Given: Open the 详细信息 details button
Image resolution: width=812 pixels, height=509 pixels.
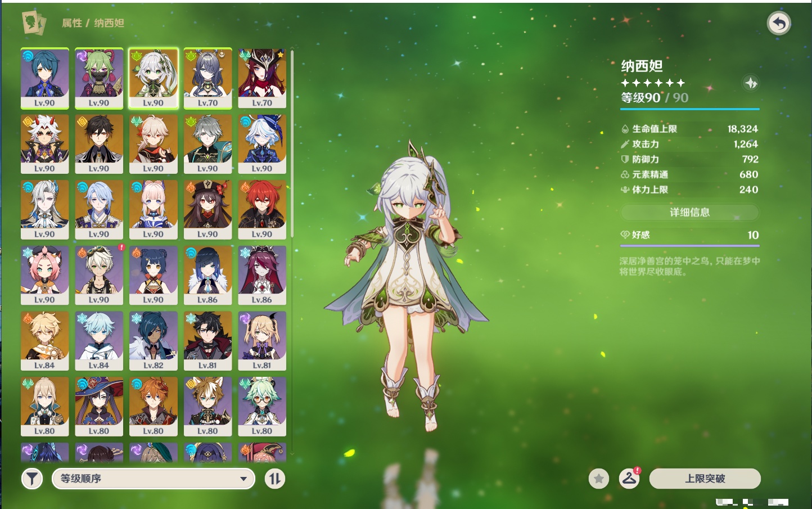Looking at the screenshot, I should coord(690,212).
